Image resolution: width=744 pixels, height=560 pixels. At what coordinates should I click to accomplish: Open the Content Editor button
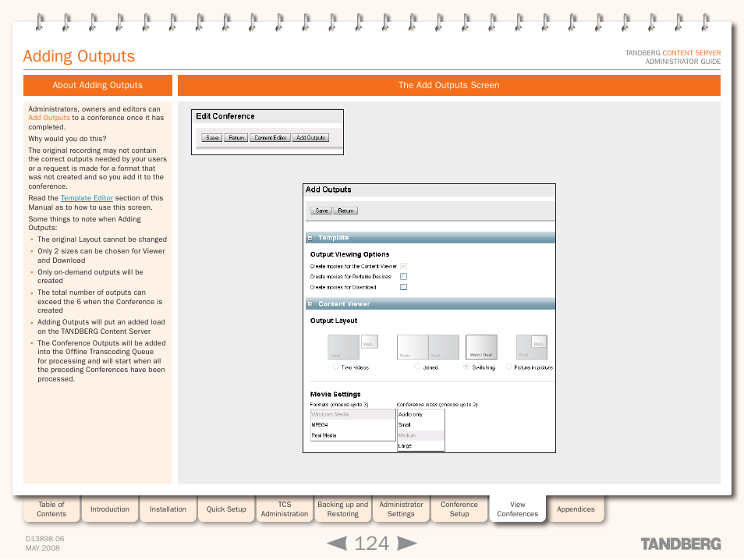(x=270, y=137)
